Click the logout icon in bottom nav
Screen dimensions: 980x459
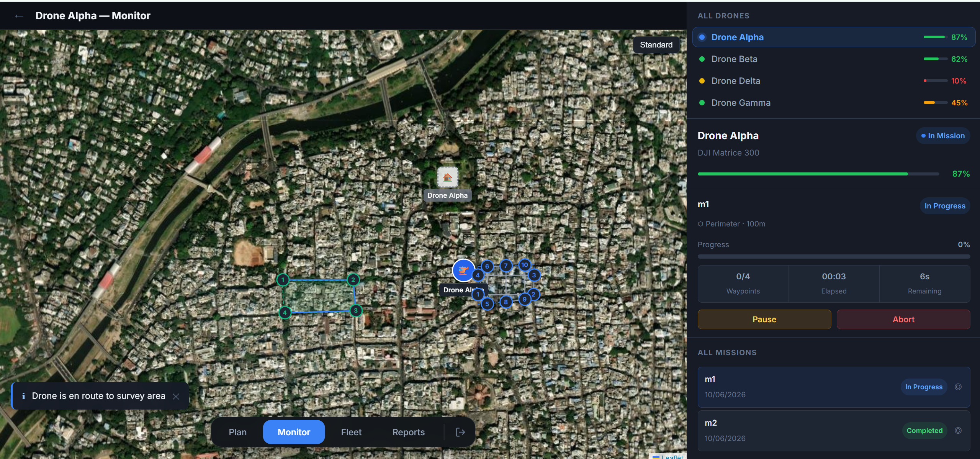(x=460, y=432)
